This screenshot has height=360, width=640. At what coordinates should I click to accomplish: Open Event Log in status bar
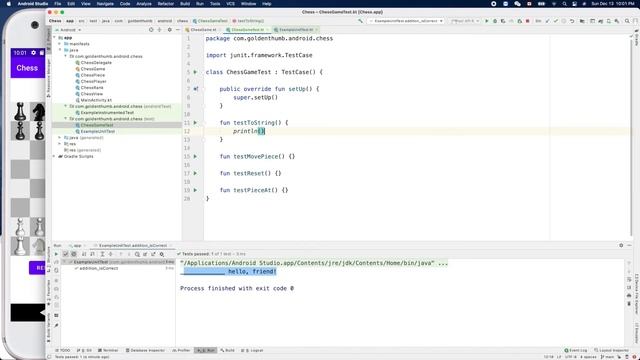pos(576,350)
